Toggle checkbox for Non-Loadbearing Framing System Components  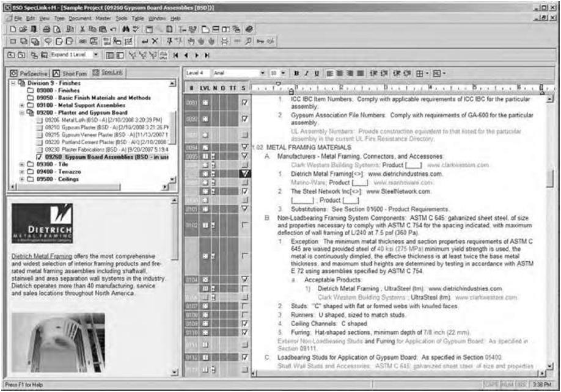(x=244, y=225)
